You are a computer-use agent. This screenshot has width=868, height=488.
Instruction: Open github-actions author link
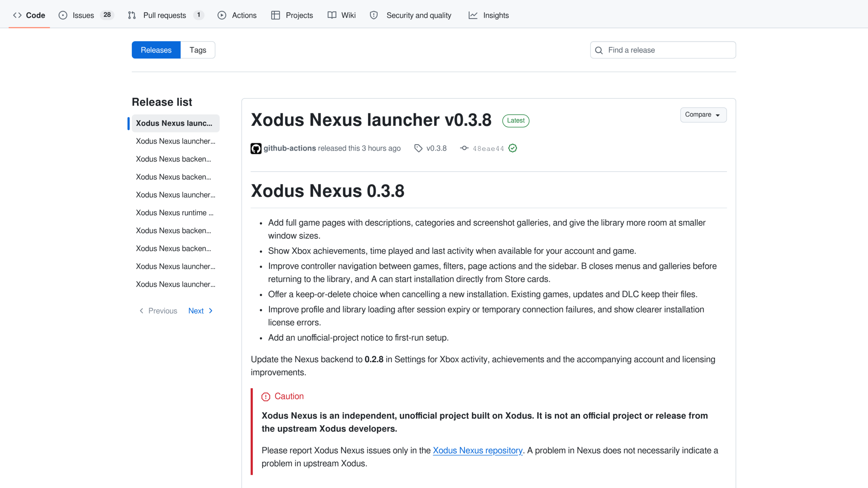tap(290, 148)
